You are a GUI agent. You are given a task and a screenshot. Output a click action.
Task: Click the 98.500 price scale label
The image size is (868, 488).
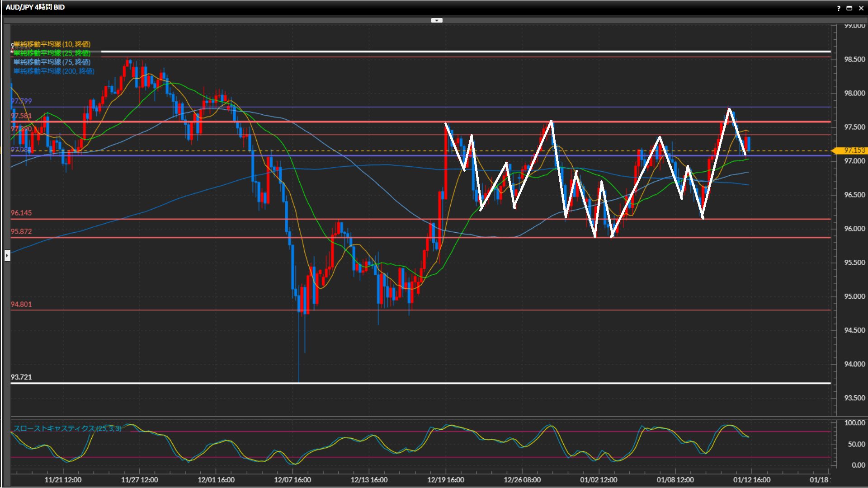(854, 60)
